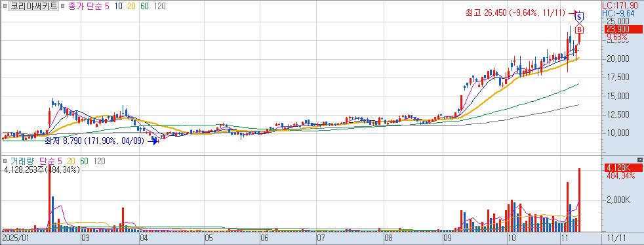Click the 484.34% value on volume axis
Image resolution: width=644 pixels, height=245 pixels.
pyautogui.click(x=620, y=175)
